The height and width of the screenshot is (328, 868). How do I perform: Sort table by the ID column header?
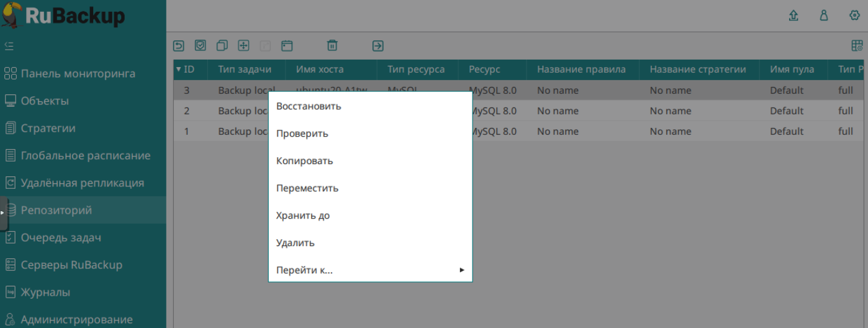pos(185,70)
